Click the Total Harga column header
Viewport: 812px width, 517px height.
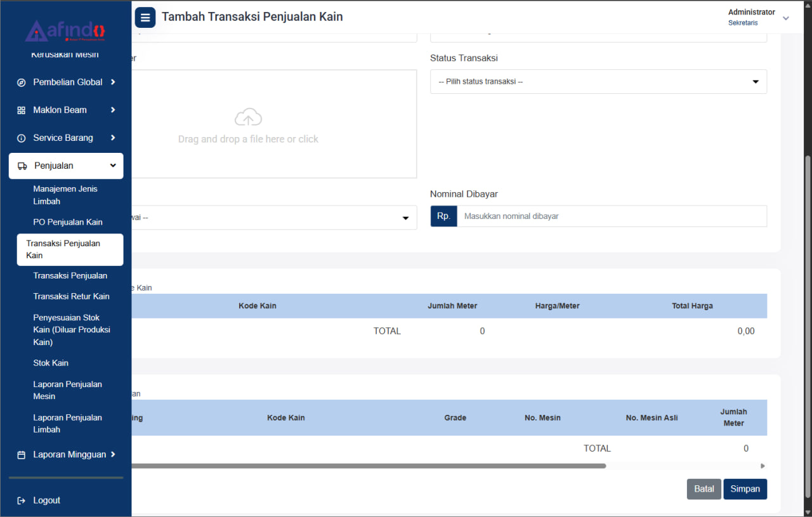point(692,306)
